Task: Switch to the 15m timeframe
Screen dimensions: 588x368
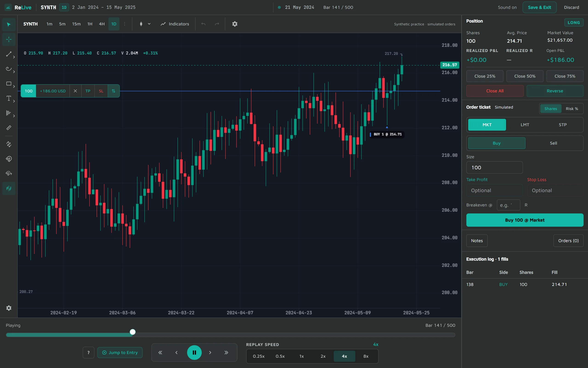Action: pyautogui.click(x=76, y=24)
